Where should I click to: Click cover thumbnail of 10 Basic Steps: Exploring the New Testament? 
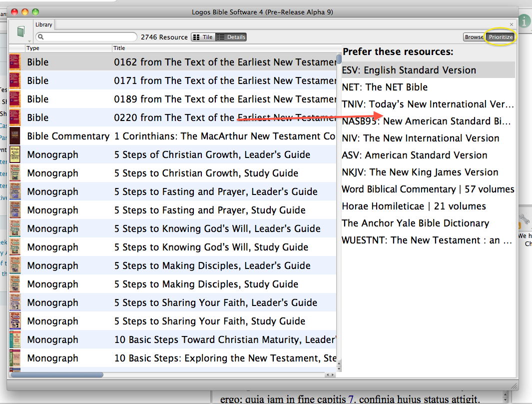tap(15, 358)
